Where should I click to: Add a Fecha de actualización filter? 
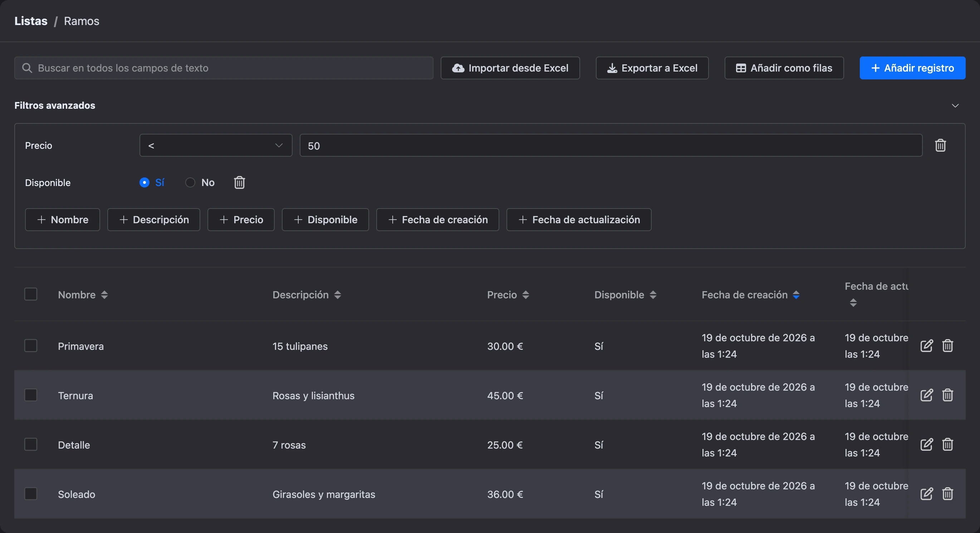579,220
